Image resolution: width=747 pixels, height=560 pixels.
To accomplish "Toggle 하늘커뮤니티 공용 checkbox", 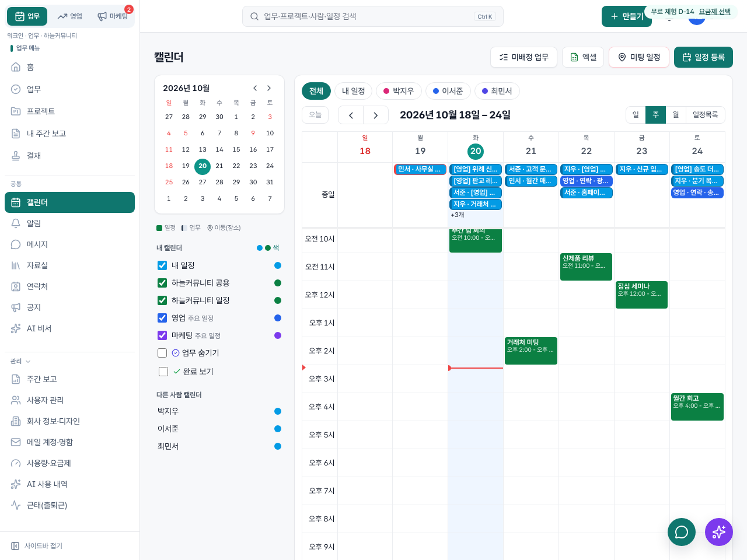I will point(162,283).
